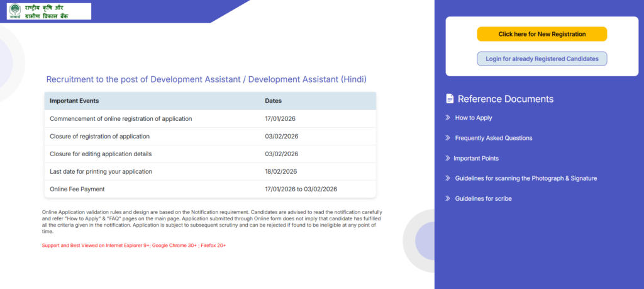Click the closure of registration date 03/02/2026
The image size is (644, 289).
click(x=281, y=136)
